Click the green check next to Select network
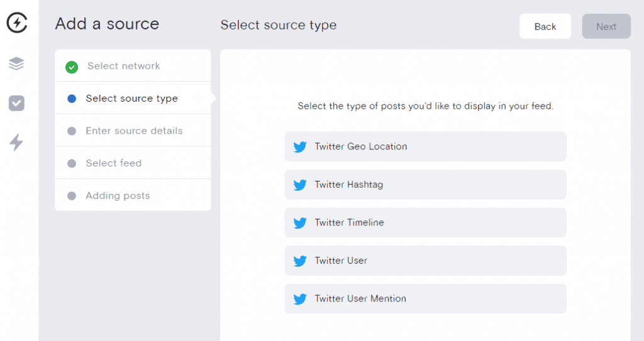The height and width of the screenshot is (341, 644). pyautogui.click(x=72, y=67)
